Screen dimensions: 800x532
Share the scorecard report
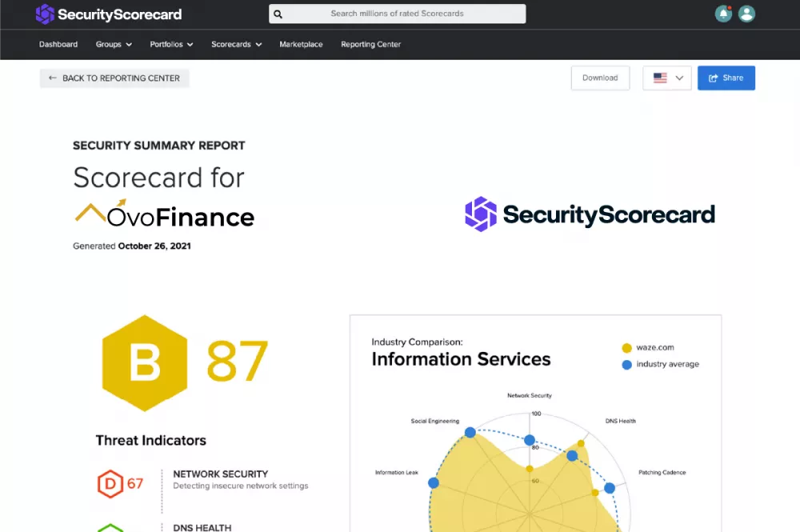click(726, 78)
